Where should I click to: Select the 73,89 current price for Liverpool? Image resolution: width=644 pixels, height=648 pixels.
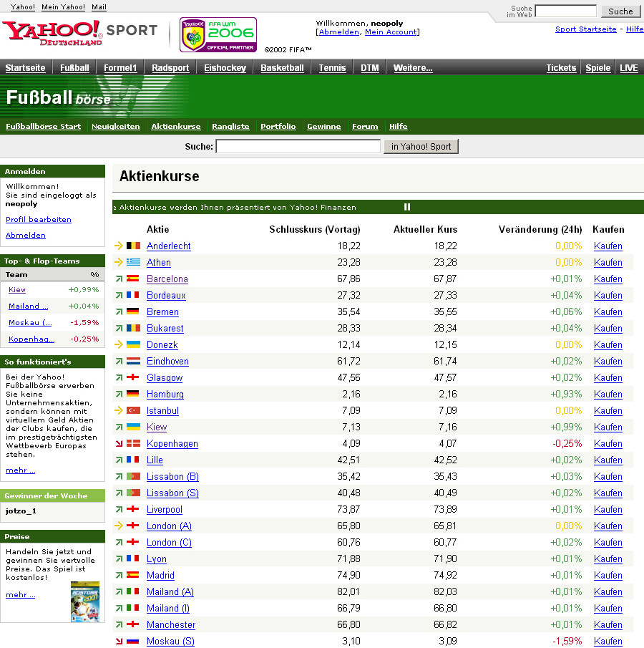point(445,509)
